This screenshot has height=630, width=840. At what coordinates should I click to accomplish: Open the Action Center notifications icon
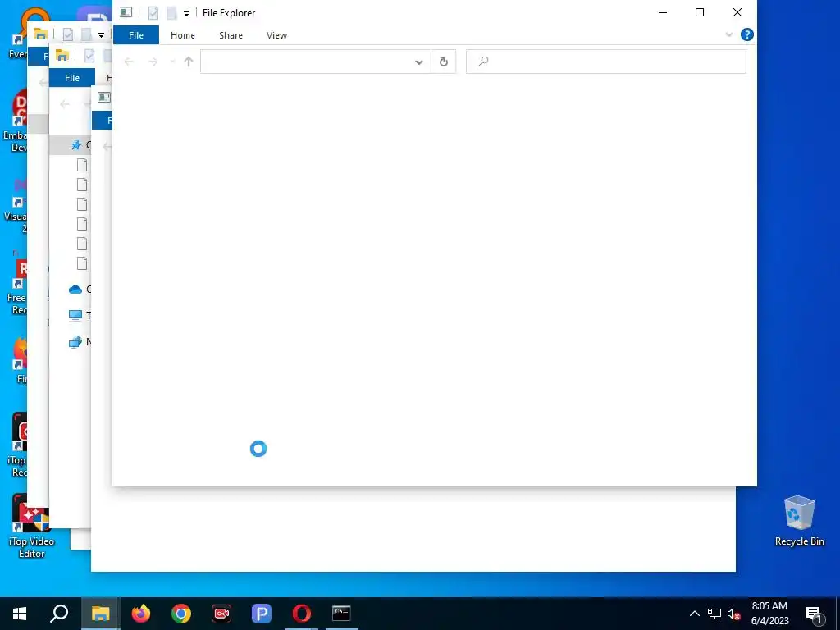click(815, 614)
